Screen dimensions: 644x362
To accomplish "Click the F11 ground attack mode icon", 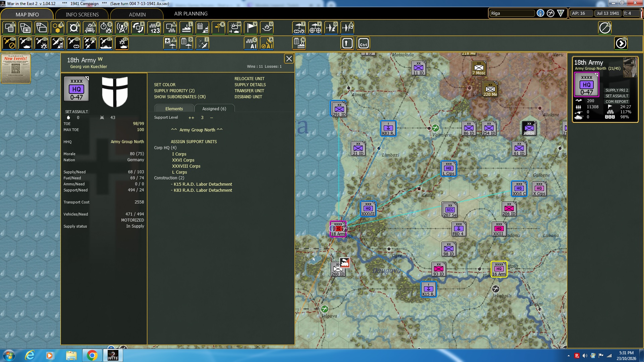I will (122, 43).
